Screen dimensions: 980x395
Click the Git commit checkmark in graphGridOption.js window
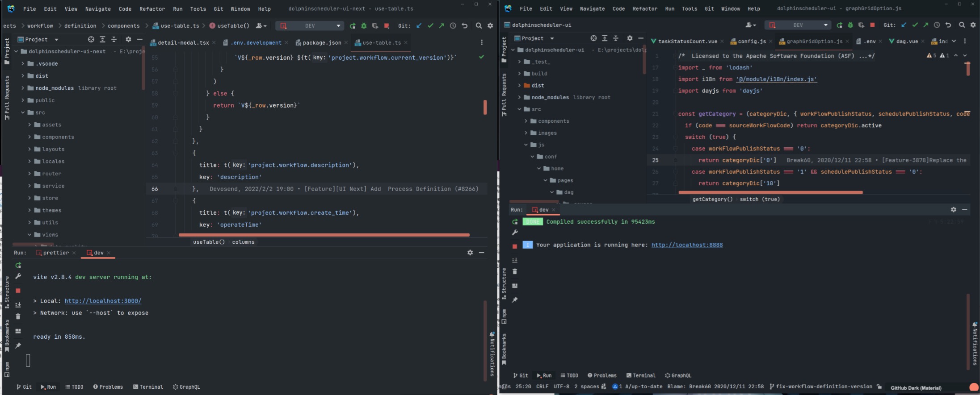(915, 25)
